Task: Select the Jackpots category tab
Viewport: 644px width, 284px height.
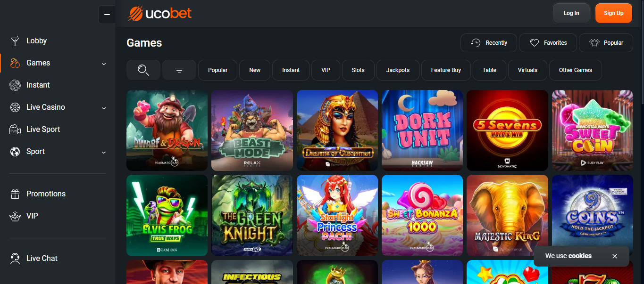Action: coord(398,70)
